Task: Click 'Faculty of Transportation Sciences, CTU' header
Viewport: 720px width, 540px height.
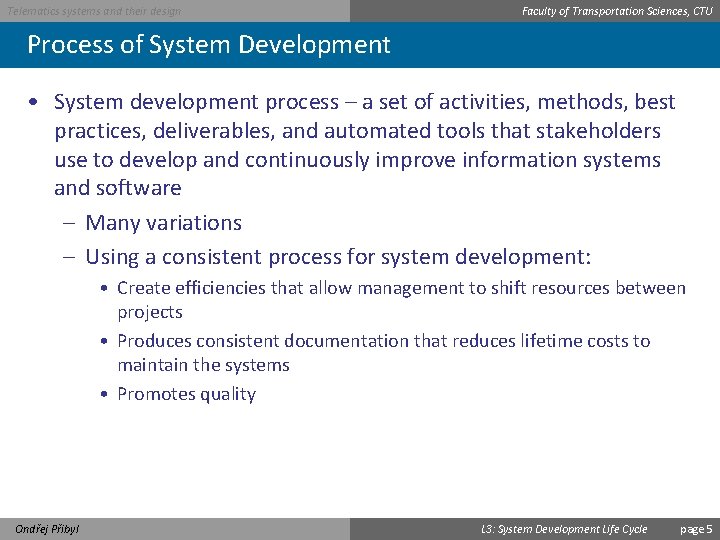Action: tap(617, 11)
